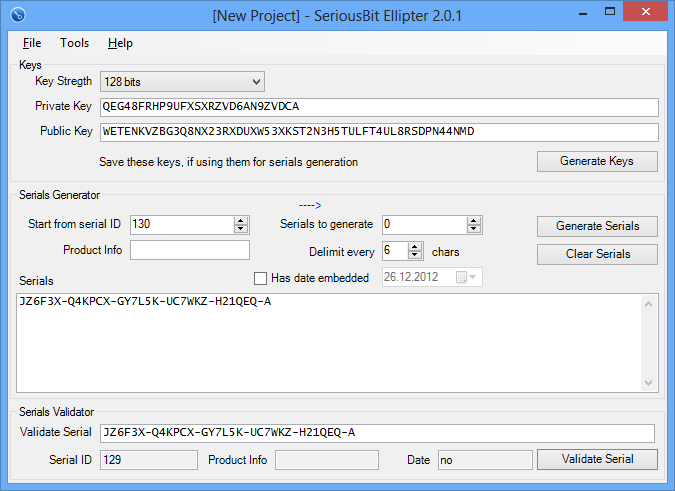
Task: Increase the Start from serial ID value
Action: tap(241, 220)
